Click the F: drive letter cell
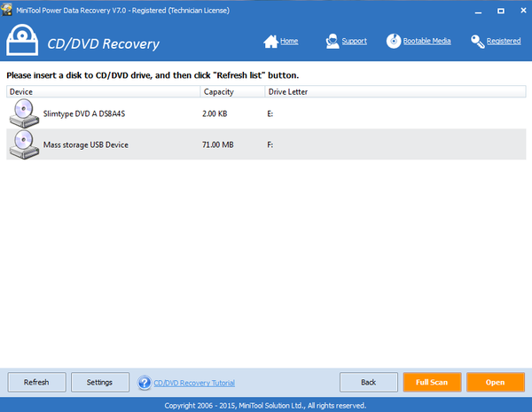This screenshot has height=412, width=532. click(x=270, y=144)
